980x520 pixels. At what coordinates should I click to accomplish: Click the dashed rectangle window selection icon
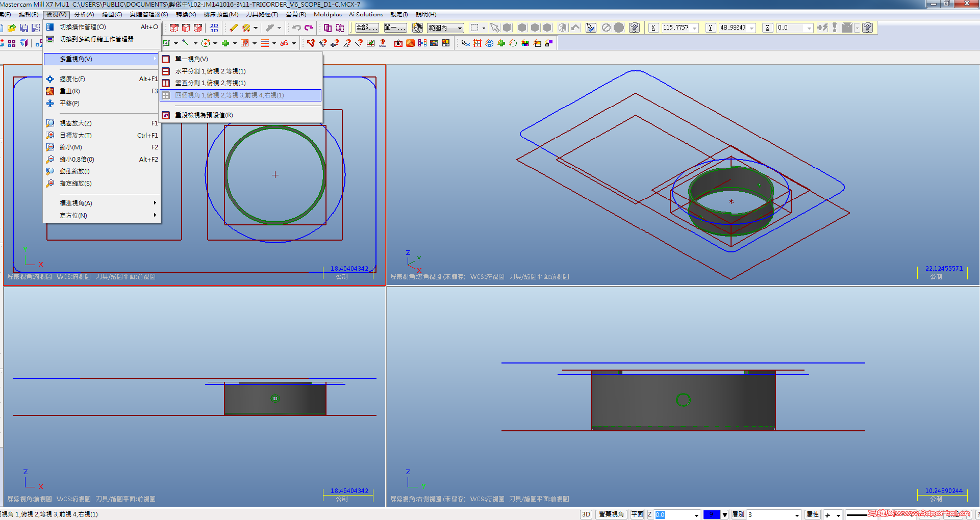coord(474,28)
